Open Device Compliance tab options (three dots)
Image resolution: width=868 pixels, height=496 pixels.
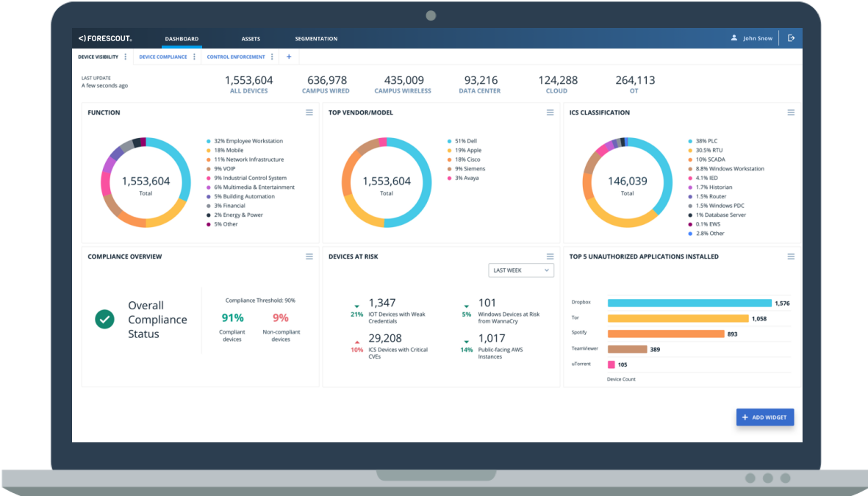click(x=194, y=57)
